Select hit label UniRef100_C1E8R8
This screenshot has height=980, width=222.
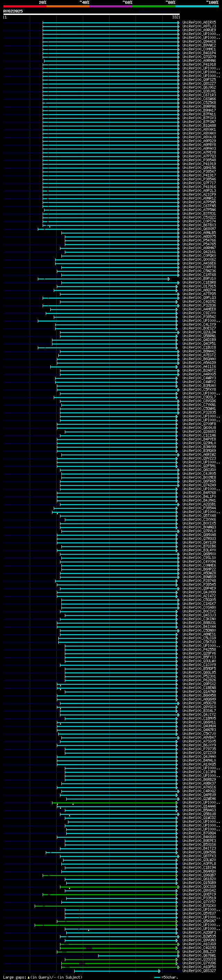click(x=199, y=283)
